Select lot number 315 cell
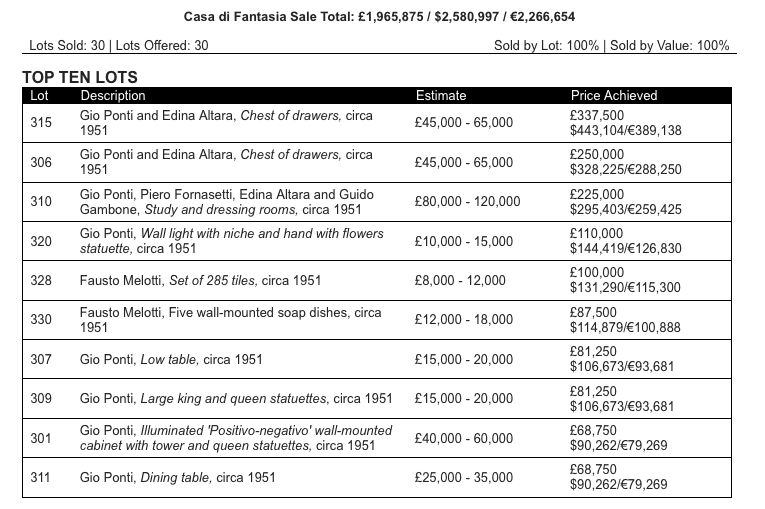 click(x=41, y=123)
